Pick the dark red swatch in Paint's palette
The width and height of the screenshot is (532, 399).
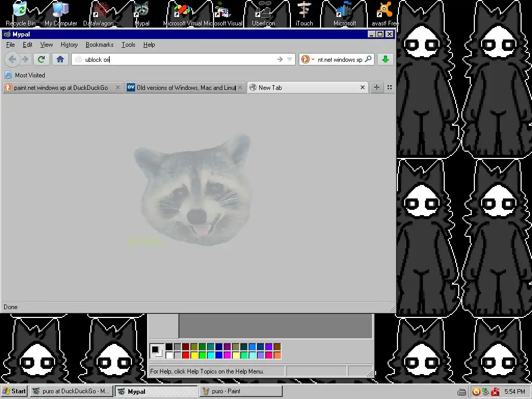(x=185, y=347)
